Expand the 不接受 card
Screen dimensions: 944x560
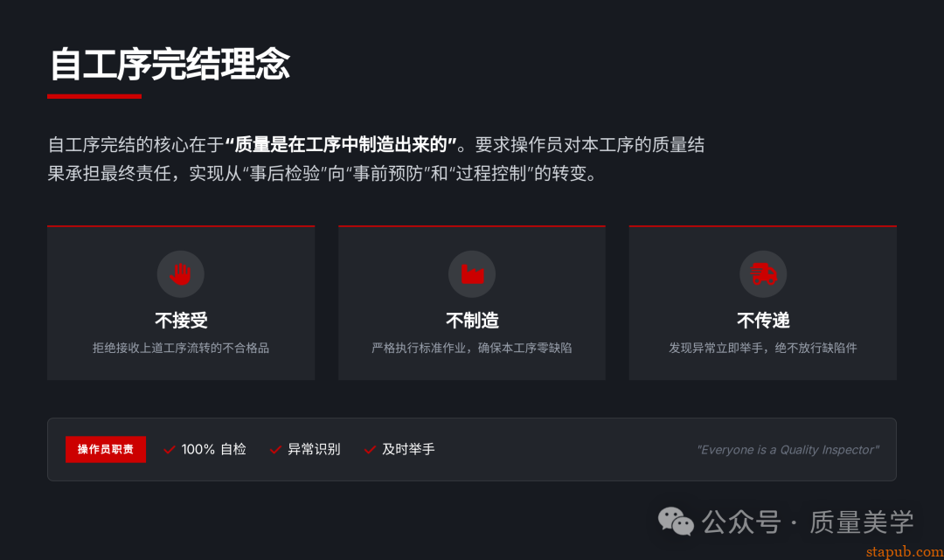pyautogui.click(x=180, y=302)
